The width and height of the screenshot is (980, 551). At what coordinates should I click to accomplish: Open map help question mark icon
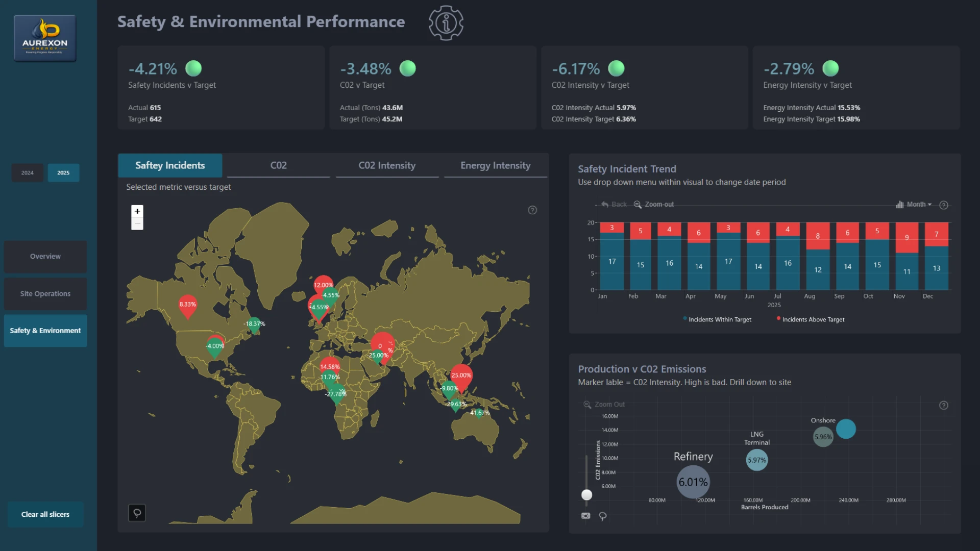tap(532, 210)
